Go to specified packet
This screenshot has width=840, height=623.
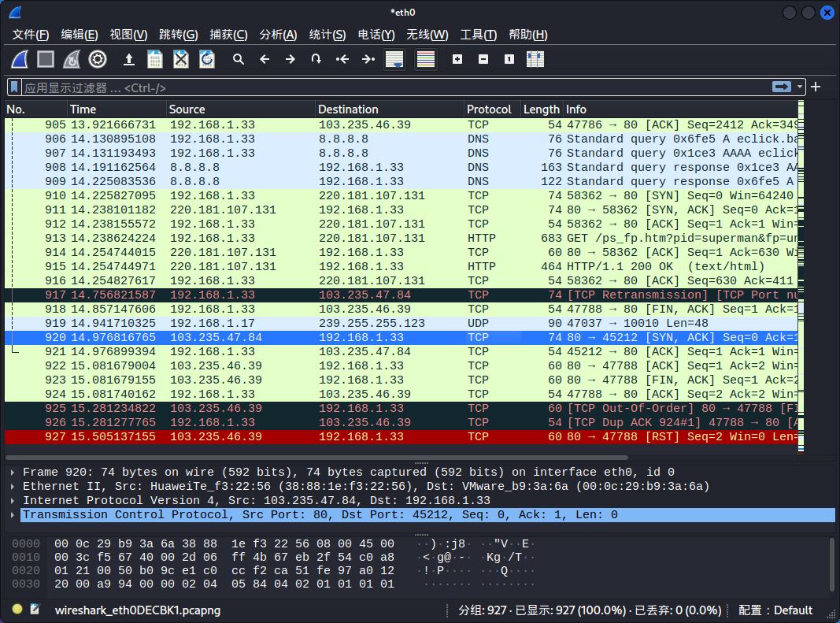point(316,59)
